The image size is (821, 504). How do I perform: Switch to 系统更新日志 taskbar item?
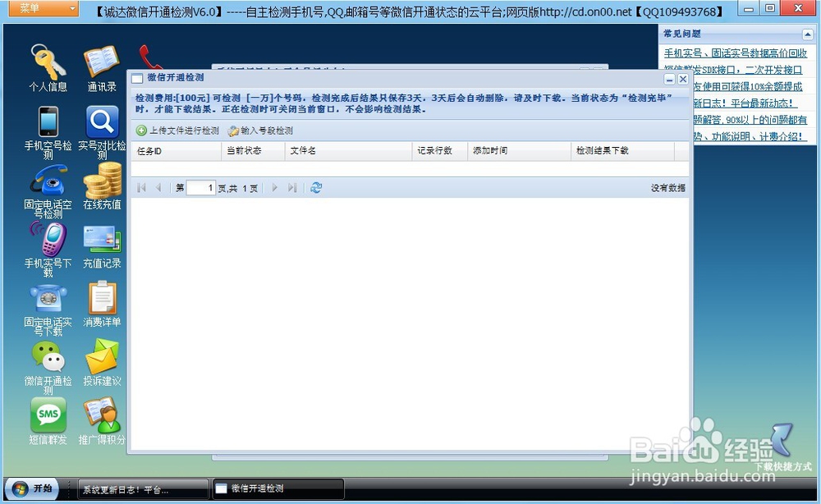(x=144, y=489)
